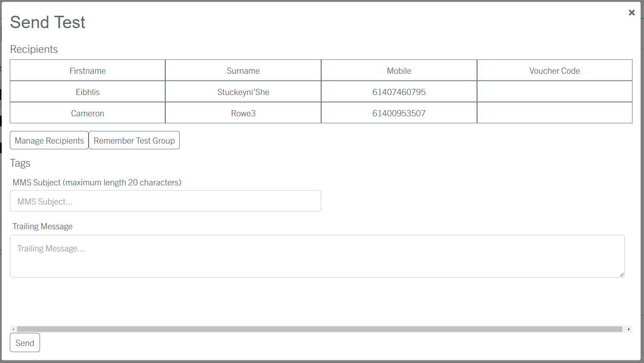
Task: Close the Send Test dialog
Action: tap(632, 13)
